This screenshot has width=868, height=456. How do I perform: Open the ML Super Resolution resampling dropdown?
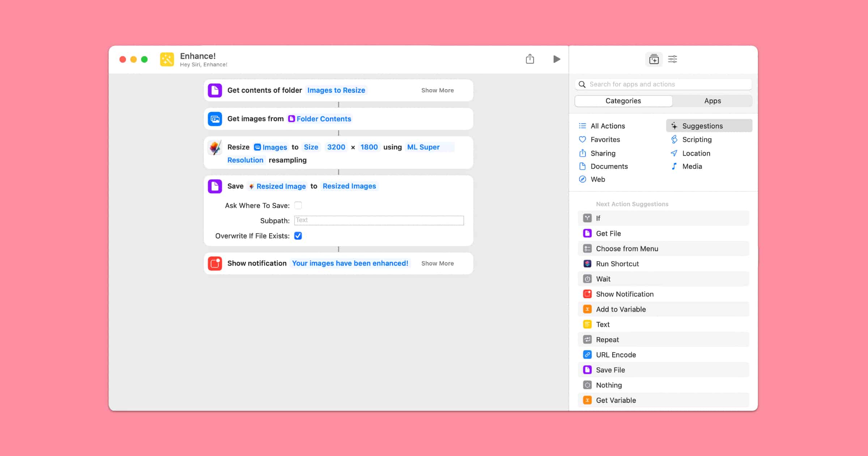tap(423, 147)
